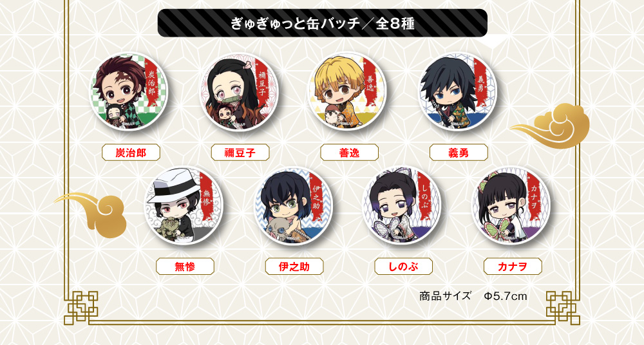Select the カナヲ badge thumbnail
This screenshot has width=644, height=345.
coord(512,205)
